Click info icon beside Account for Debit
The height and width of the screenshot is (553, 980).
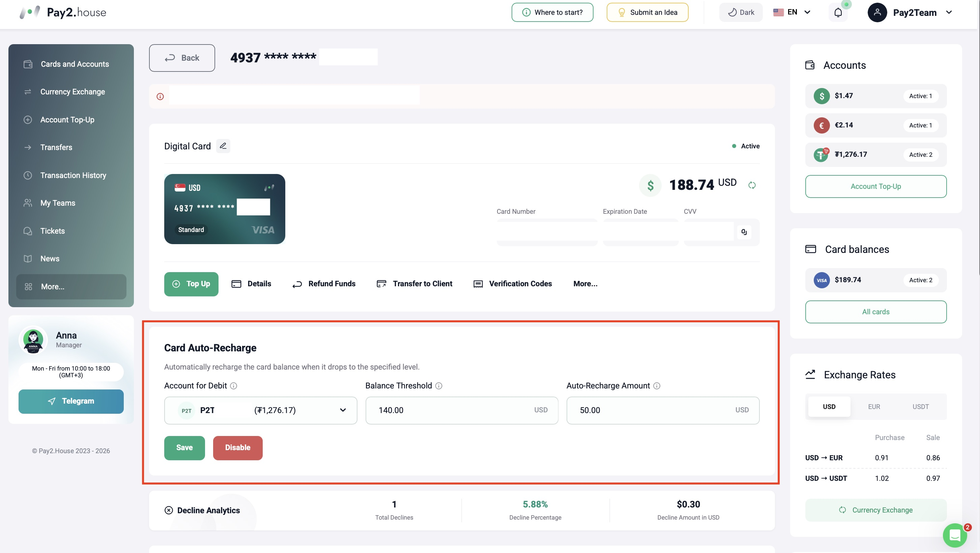[234, 386]
